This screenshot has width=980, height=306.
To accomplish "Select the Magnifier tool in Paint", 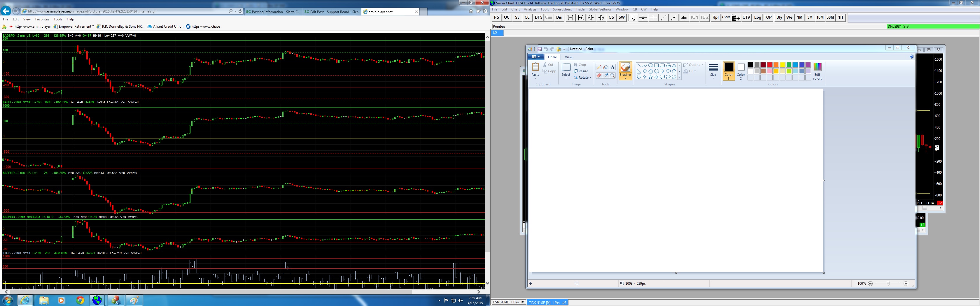I will click(x=612, y=75).
